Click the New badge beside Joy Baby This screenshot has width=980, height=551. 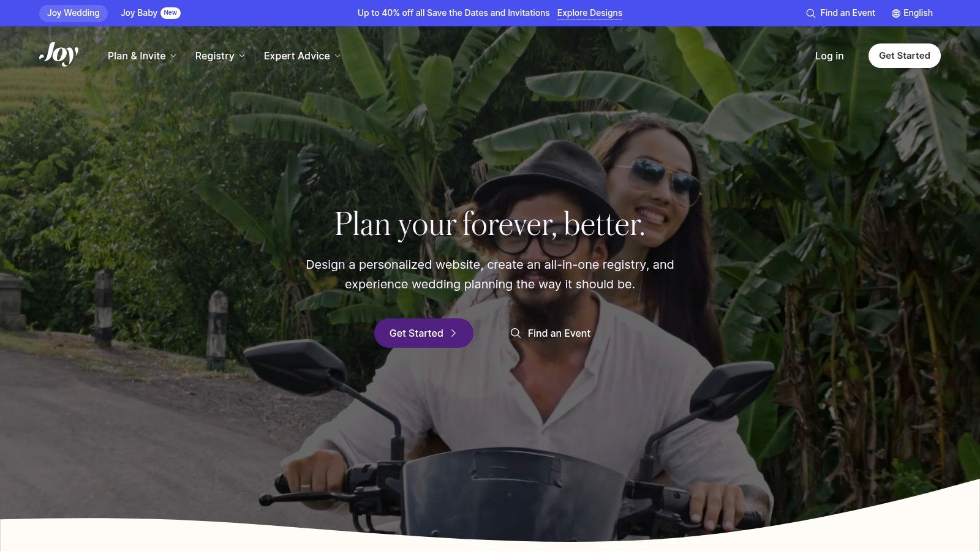coord(170,13)
